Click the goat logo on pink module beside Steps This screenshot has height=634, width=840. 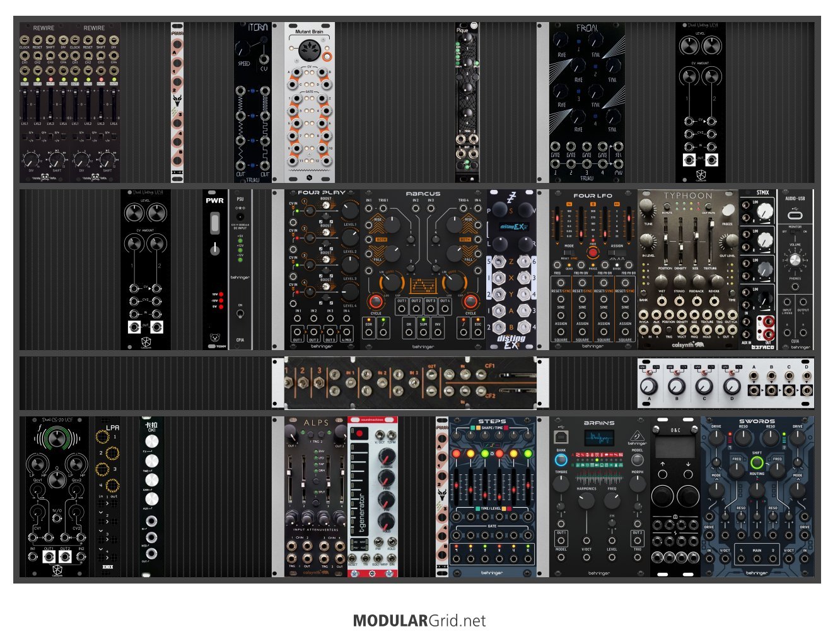point(441,493)
